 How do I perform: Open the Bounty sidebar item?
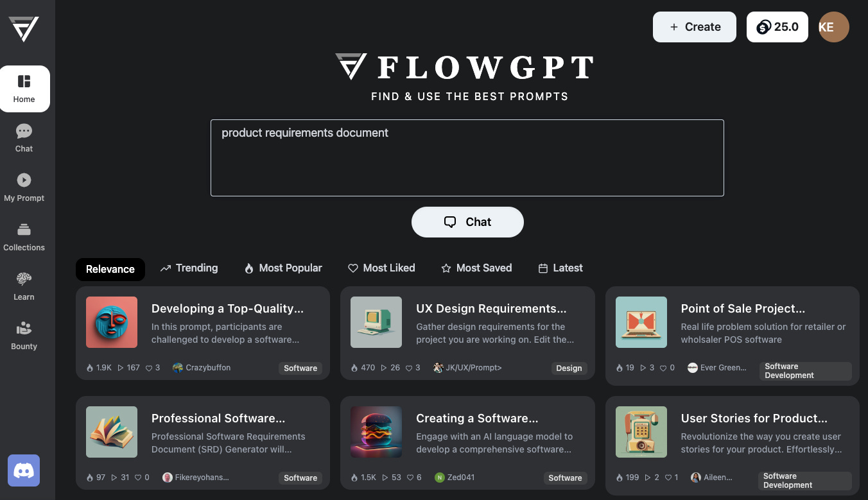pyautogui.click(x=24, y=336)
